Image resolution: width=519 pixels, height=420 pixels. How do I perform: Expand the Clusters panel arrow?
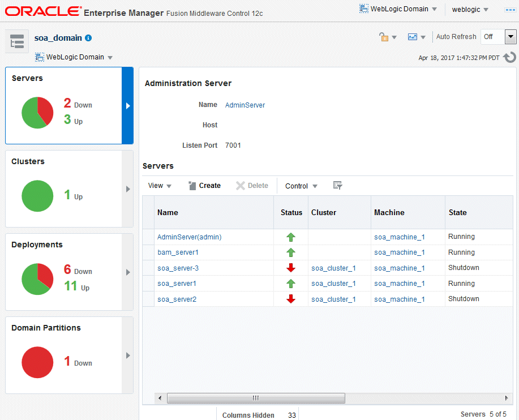[128, 189]
